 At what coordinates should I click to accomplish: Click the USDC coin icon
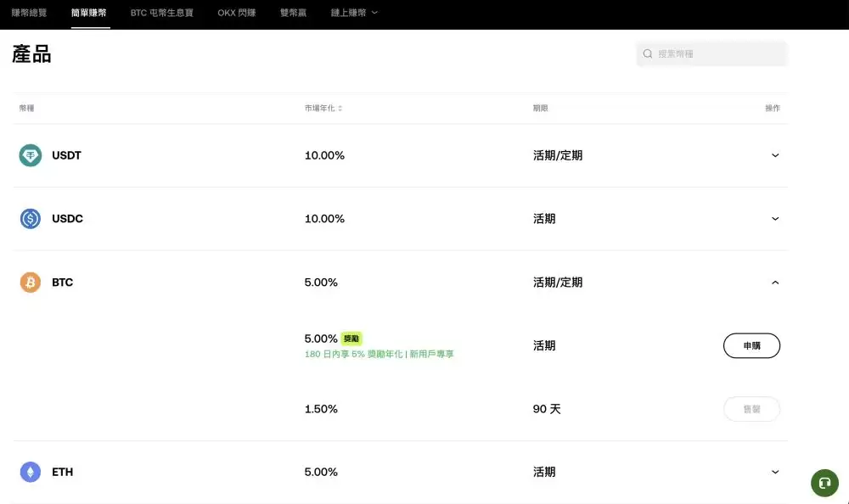pyautogui.click(x=30, y=218)
